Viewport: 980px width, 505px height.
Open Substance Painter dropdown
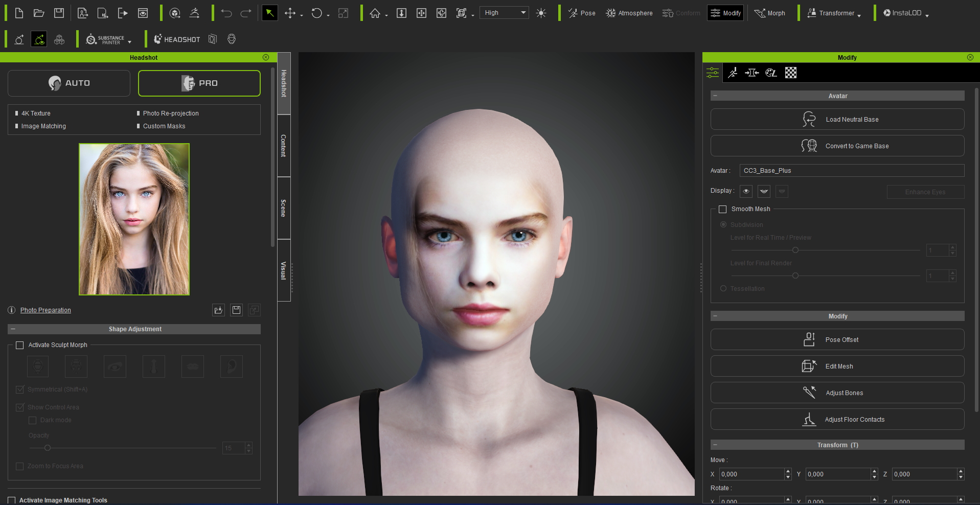[x=108, y=39]
